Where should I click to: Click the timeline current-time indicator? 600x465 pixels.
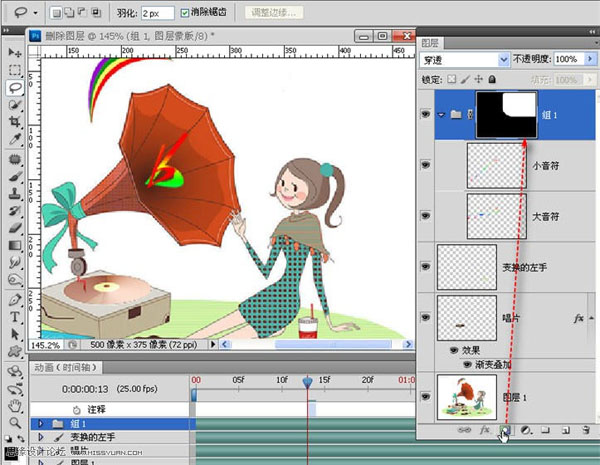[x=307, y=382]
